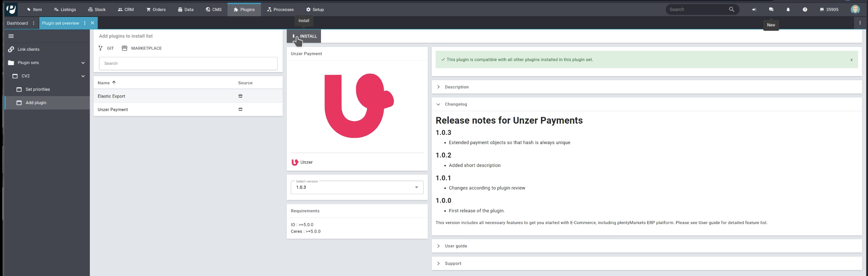Open the Setup menu

point(315,10)
